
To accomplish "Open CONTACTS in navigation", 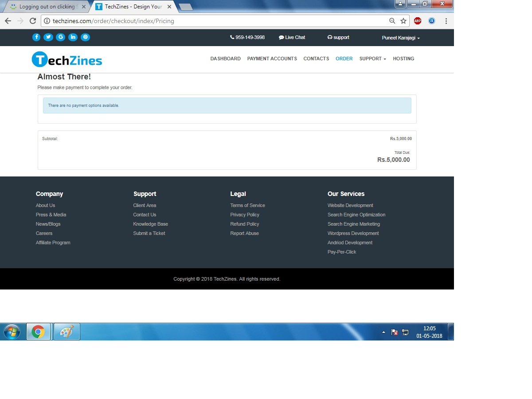I will pos(316,59).
